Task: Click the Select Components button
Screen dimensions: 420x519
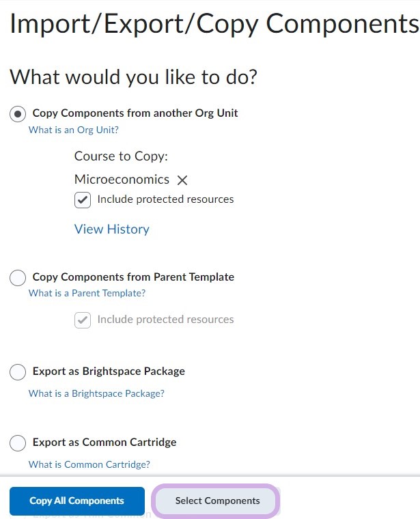Action: [x=217, y=501]
